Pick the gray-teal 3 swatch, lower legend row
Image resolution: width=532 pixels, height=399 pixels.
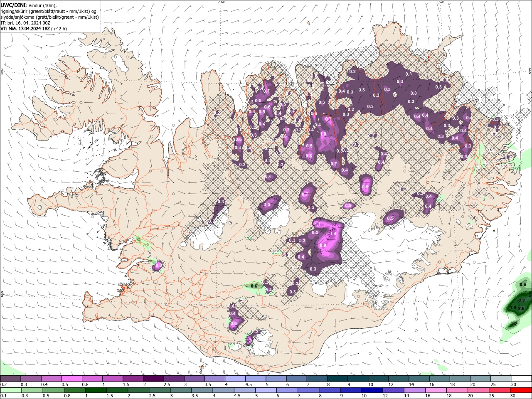(181, 390)
